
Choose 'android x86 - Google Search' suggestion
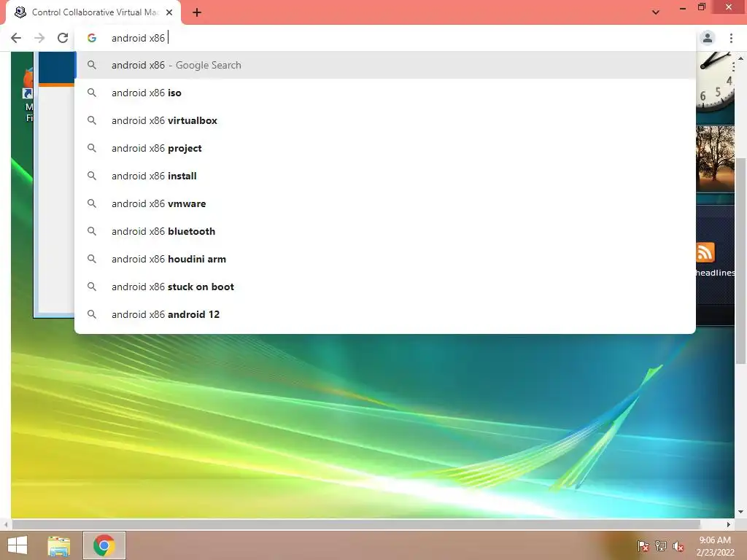click(385, 65)
